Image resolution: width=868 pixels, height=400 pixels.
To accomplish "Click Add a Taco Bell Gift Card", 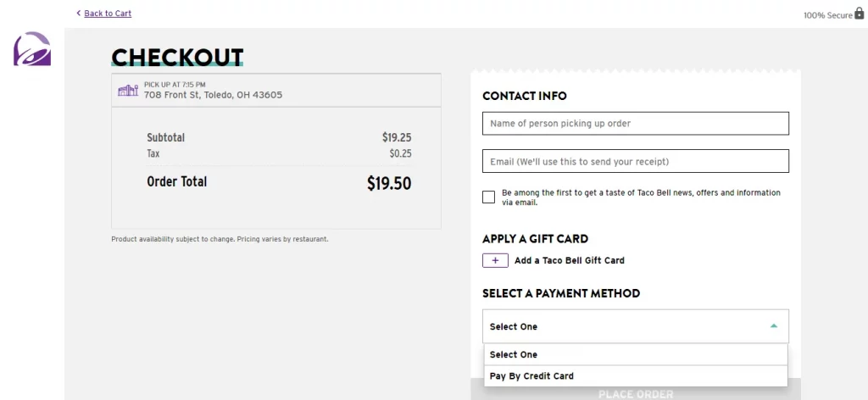I will pos(569,260).
